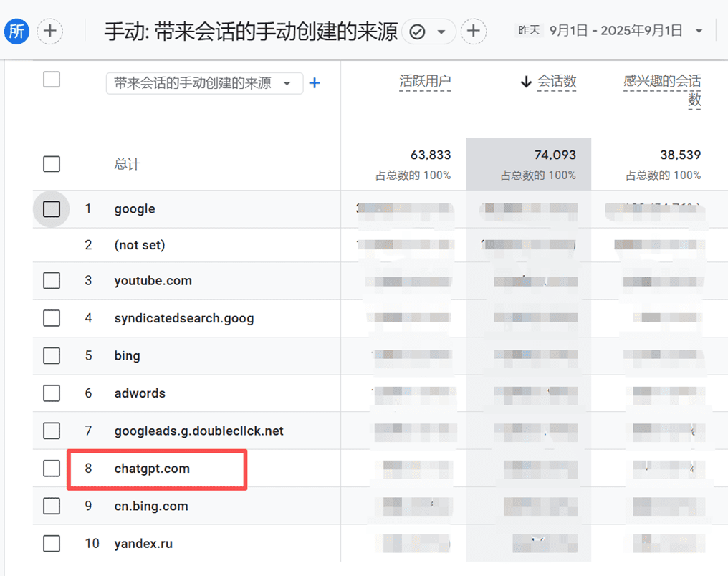Click the checkmark status icon next to report title
The height and width of the screenshot is (576, 728).
tap(417, 32)
